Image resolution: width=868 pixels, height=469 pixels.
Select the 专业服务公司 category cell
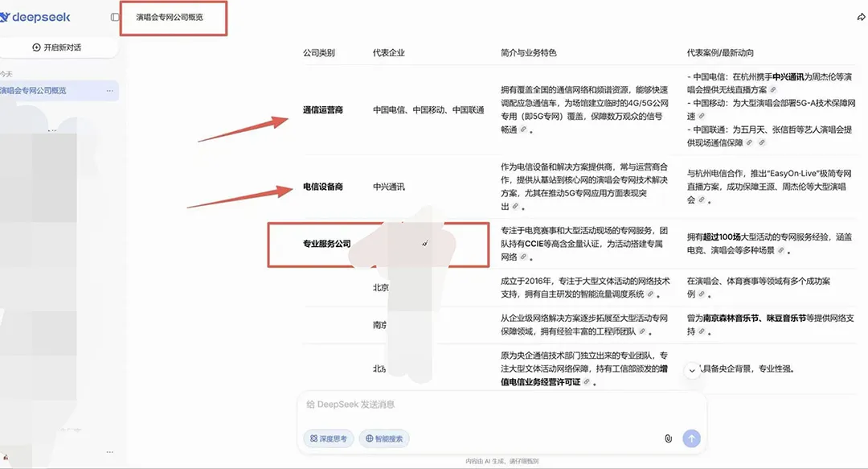(326, 244)
